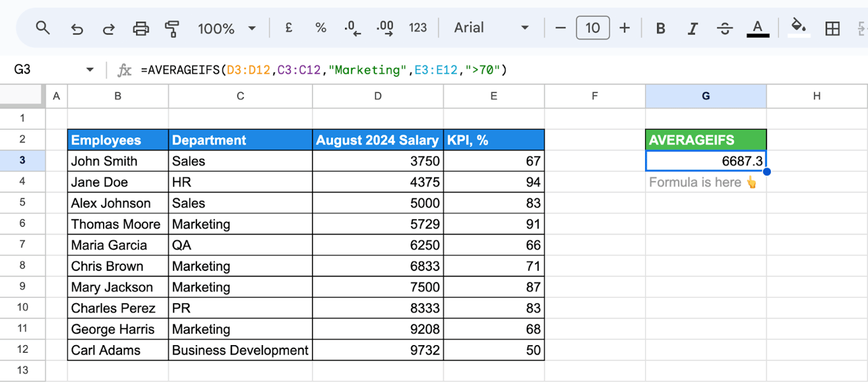Activate the paint format tool

172,28
